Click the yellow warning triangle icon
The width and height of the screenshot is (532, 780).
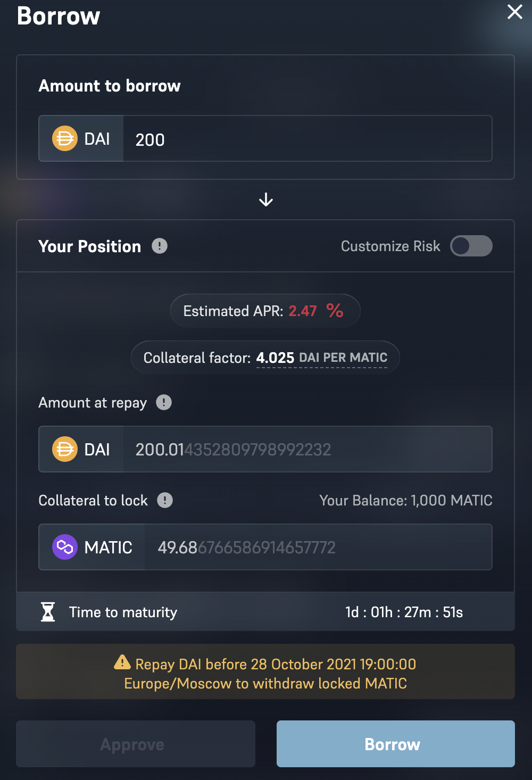(122, 662)
